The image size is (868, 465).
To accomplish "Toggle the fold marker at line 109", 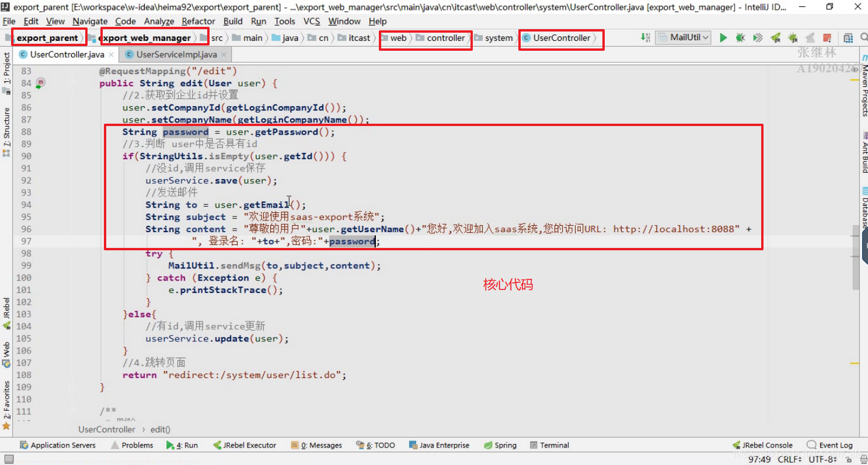I will (72, 387).
